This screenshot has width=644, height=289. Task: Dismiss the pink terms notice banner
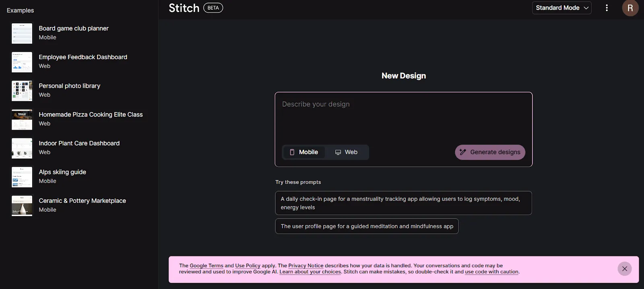click(x=624, y=269)
